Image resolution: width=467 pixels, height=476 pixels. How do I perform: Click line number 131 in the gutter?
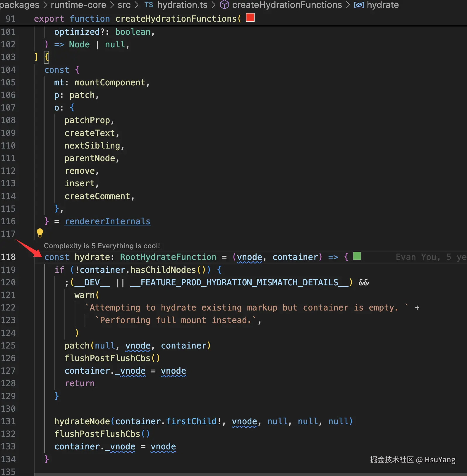[x=8, y=421]
